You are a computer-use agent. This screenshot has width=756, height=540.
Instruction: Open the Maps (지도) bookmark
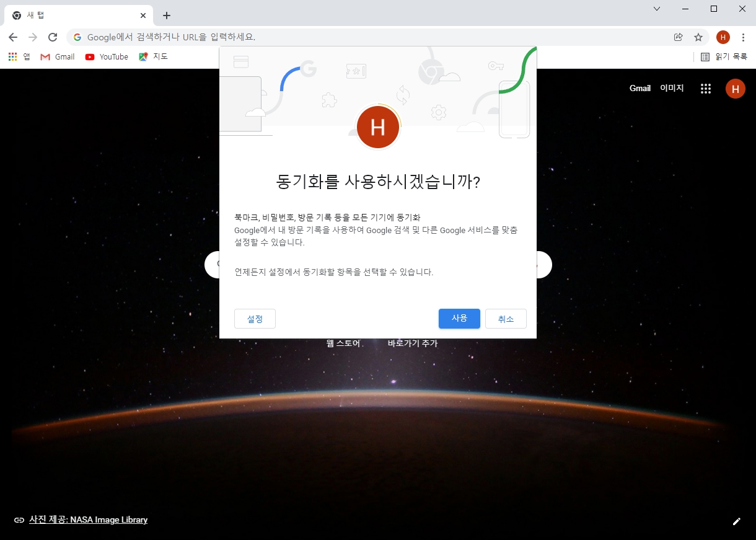pos(154,56)
